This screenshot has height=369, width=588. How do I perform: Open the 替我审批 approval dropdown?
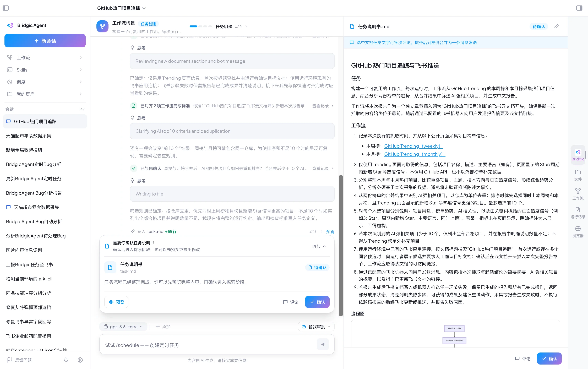click(x=316, y=327)
